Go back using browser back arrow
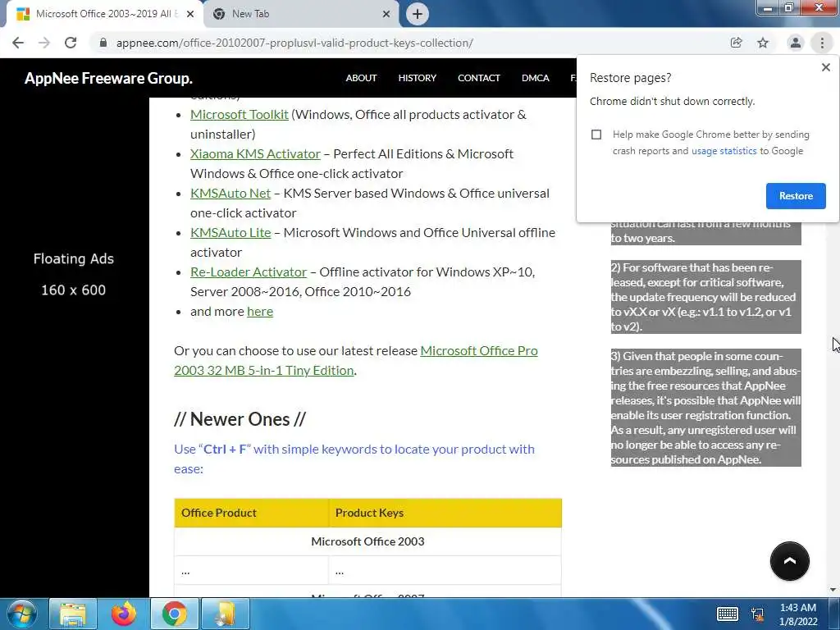 point(18,43)
